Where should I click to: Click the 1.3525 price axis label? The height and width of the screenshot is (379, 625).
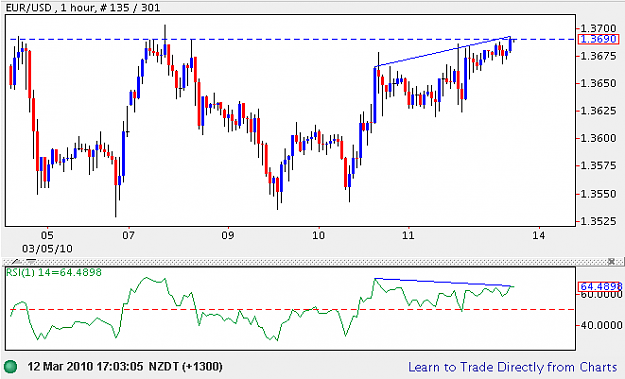[599, 220]
